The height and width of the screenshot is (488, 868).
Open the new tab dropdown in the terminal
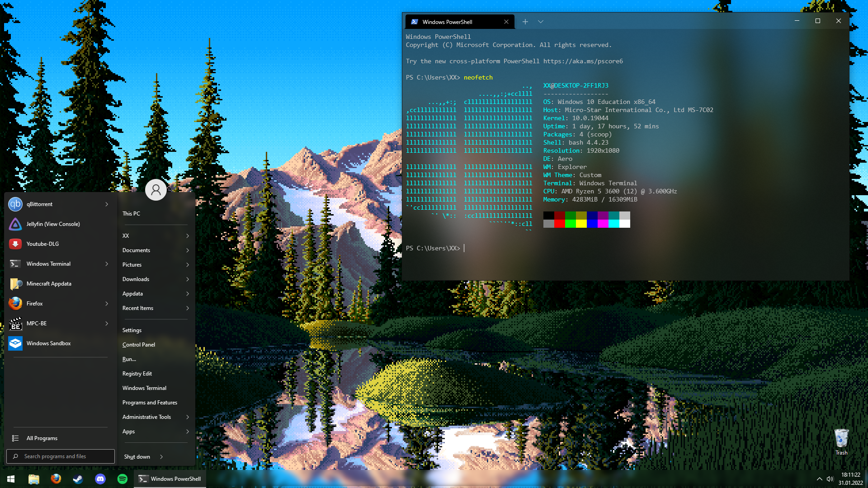click(541, 22)
